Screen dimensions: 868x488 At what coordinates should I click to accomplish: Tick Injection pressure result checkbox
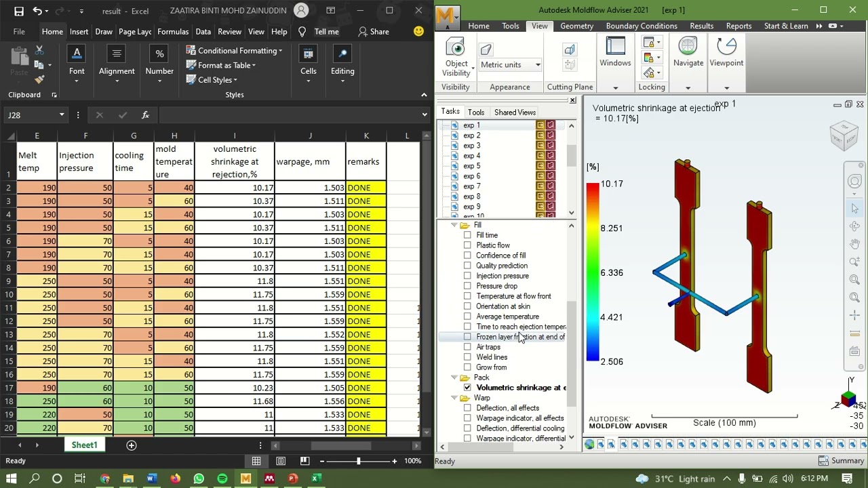tap(467, 276)
